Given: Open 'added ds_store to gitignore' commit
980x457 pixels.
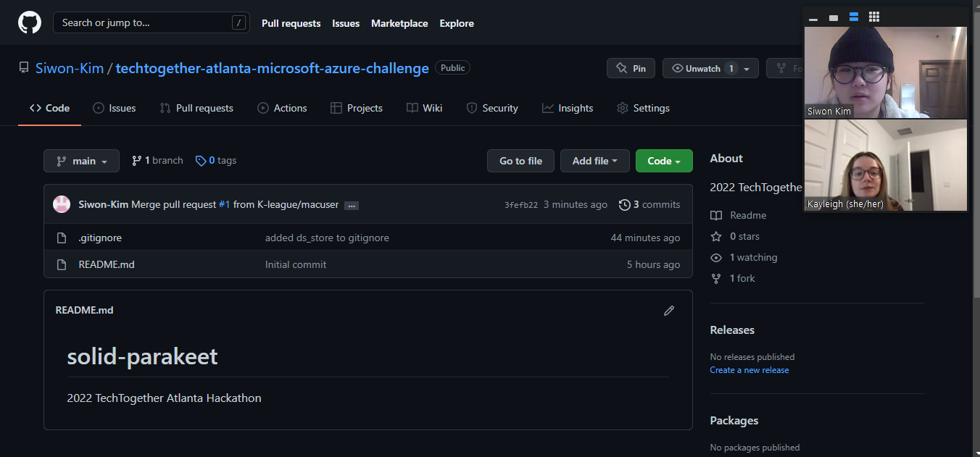Looking at the screenshot, I should (x=327, y=238).
